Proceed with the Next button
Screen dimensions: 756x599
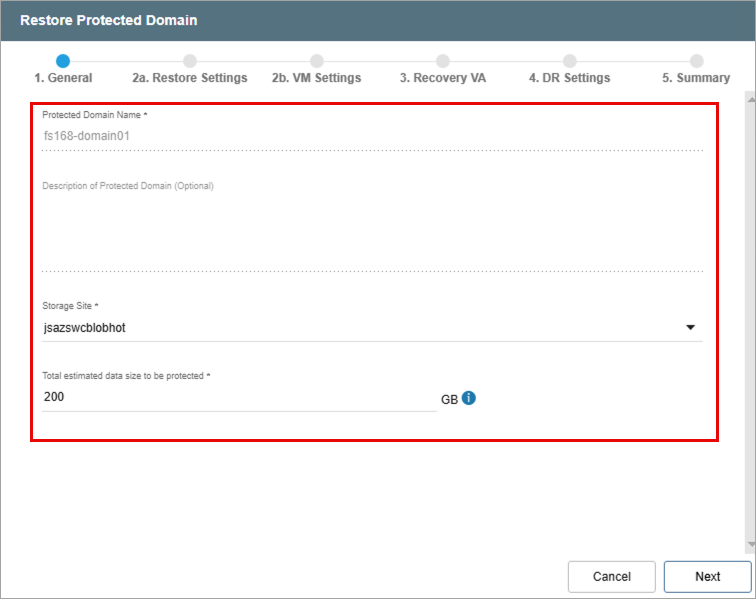(x=707, y=576)
